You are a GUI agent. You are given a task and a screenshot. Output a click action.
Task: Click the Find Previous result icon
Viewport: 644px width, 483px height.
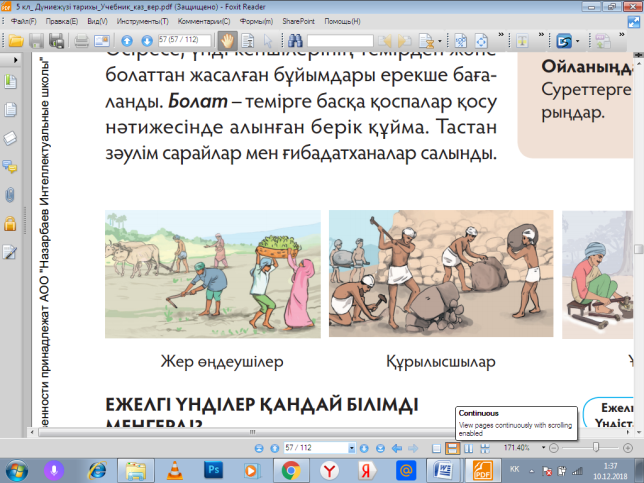(385, 41)
